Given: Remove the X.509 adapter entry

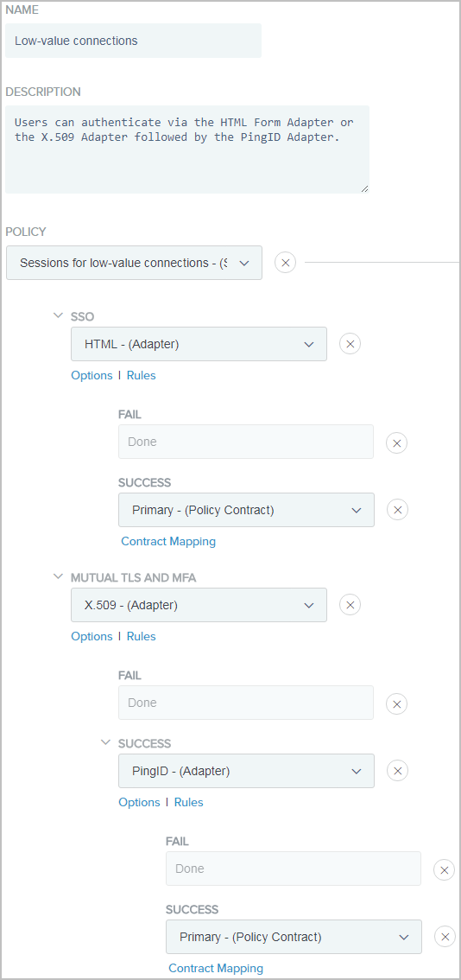Looking at the screenshot, I should click(x=350, y=604).
